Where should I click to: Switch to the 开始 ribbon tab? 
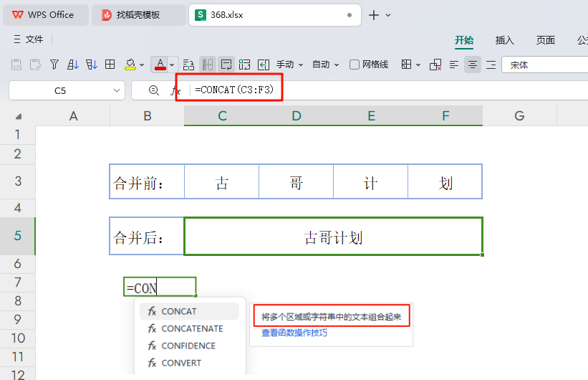point(464,40)
